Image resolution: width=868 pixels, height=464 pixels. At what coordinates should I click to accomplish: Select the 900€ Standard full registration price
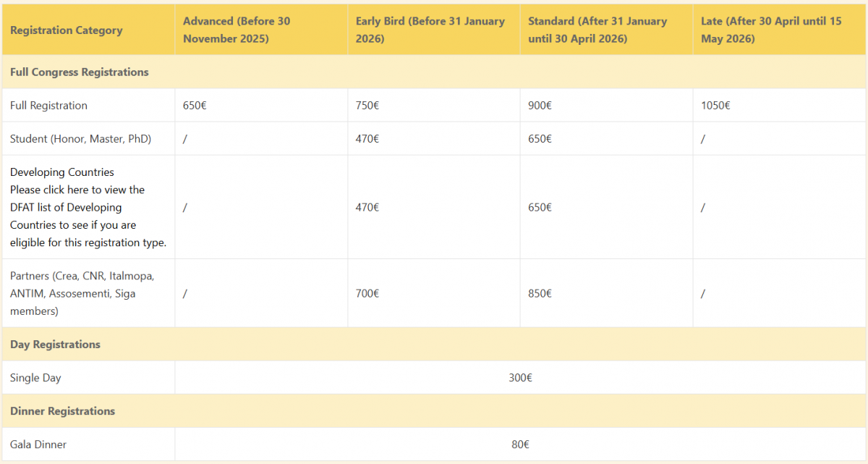point(540,106)
